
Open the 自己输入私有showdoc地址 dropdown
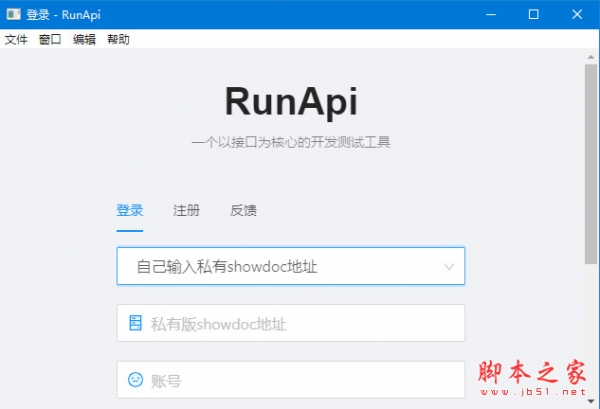coord(291,266)
